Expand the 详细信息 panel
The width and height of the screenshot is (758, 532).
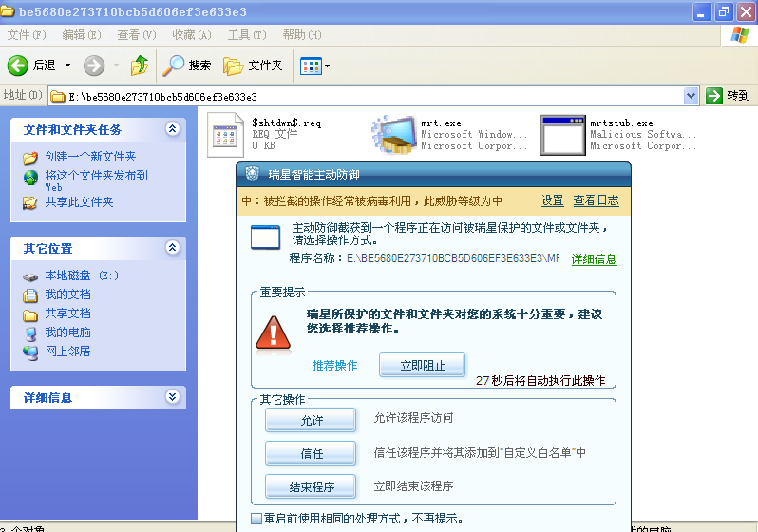pyautogui.click(x=173, y=397)
